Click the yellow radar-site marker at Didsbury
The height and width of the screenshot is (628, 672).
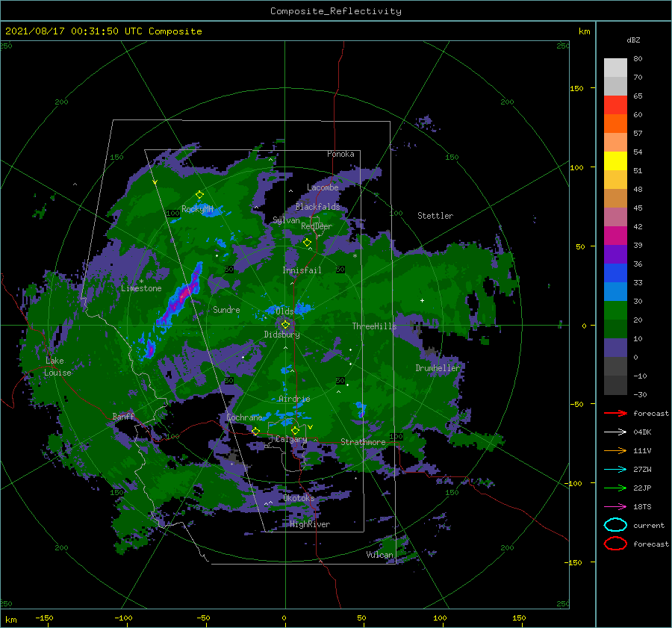pos(285,325)
